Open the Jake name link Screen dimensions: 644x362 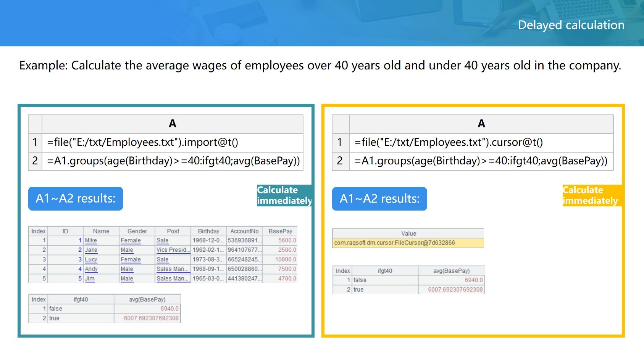point(91,250)
